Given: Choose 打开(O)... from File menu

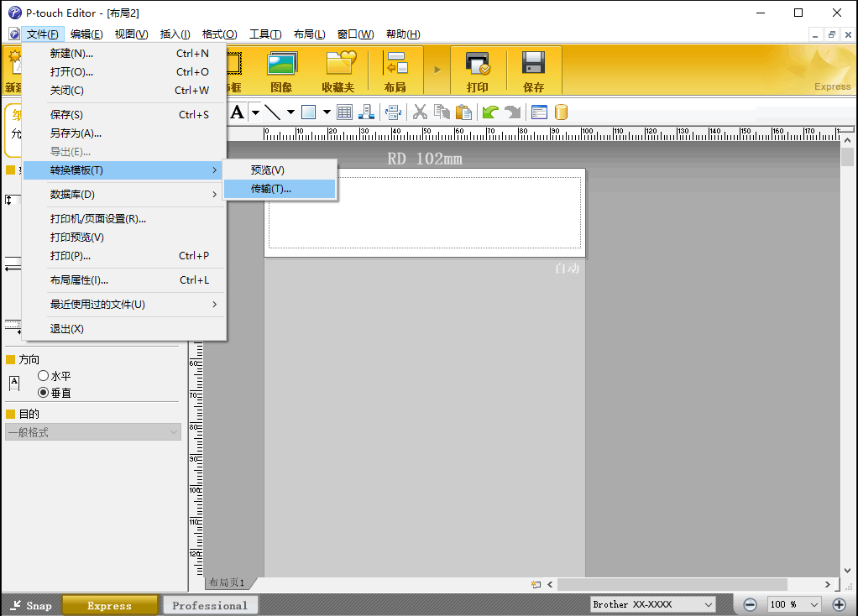Looking at the screenshot, I should pos(125,71).
